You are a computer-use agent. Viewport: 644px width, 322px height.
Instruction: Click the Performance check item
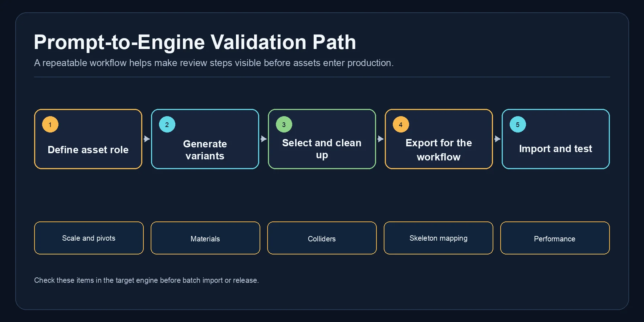tap(555, 238)
